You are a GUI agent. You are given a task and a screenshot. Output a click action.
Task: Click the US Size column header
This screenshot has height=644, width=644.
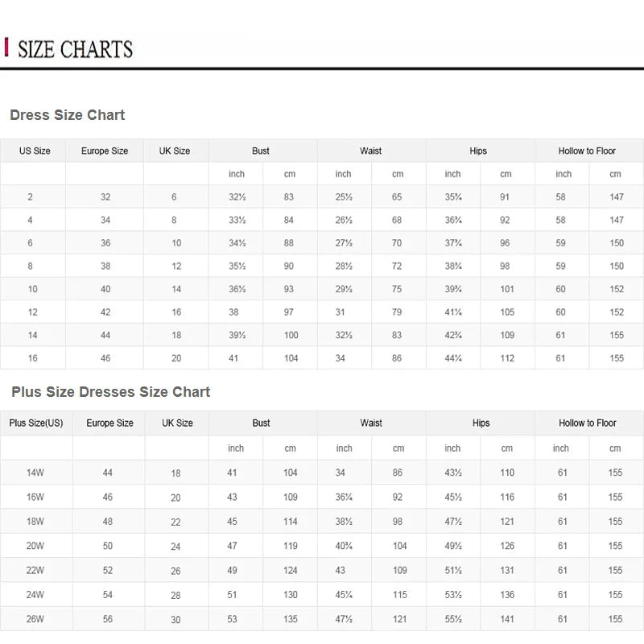pyautogui.click(x=35, y=151)
